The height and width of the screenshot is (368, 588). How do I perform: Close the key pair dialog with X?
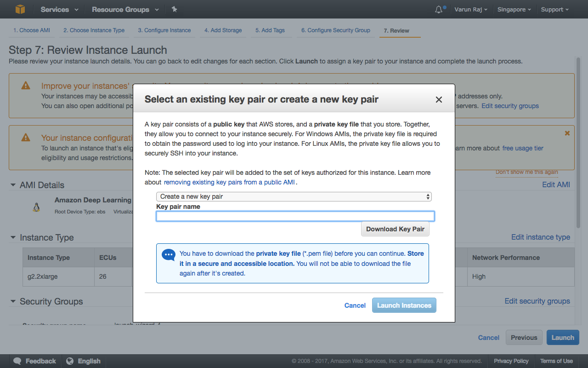439,100
